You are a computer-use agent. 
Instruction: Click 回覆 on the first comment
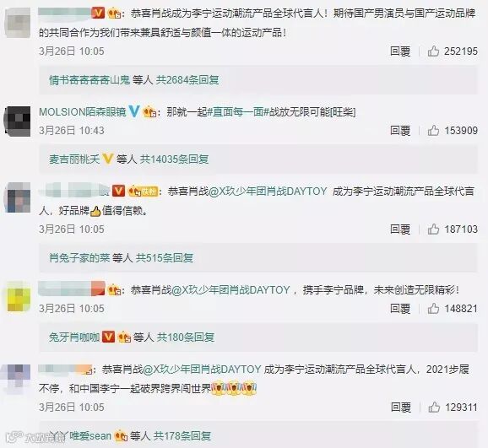click(400, 51)
